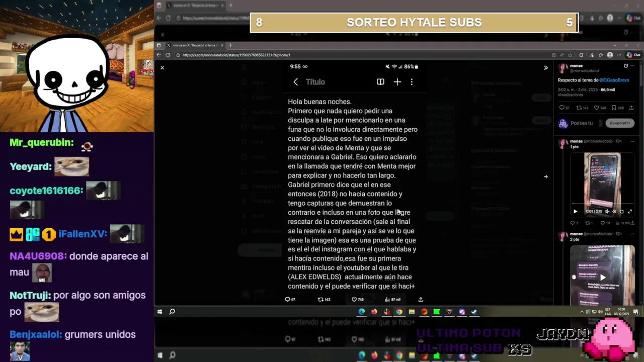This screenshot has width=644, height=362.
Task: Reload the X page
Action: pos(168,55)
